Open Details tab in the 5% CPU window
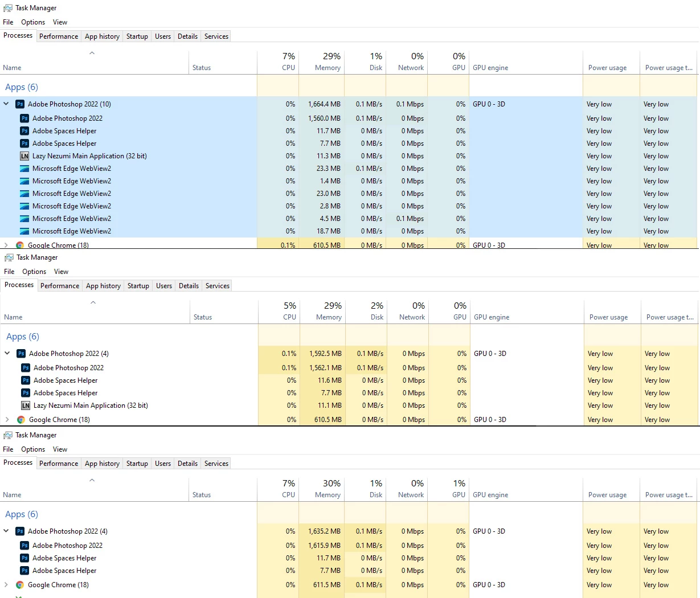This screenshot has height=598, width=700. point(189,286)
